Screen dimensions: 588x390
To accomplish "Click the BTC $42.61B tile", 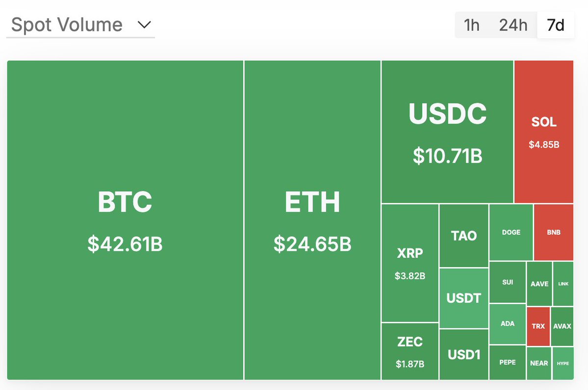I will tap(125, 220).
